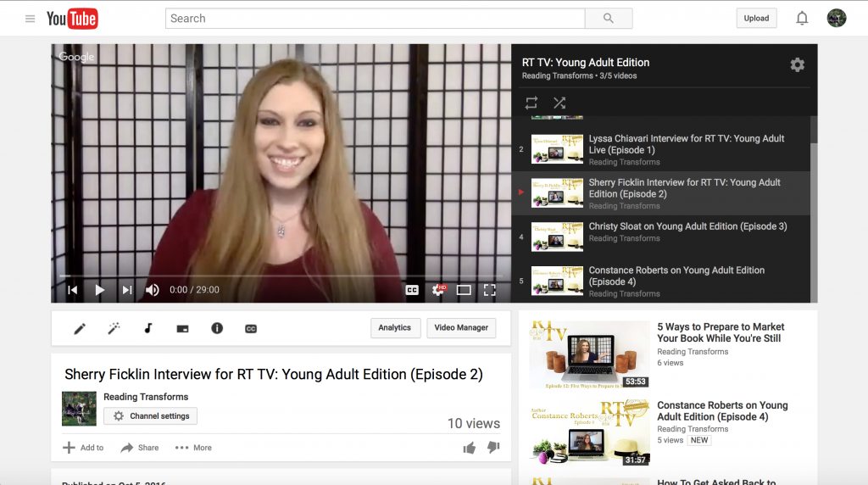
Task: Open the player quality settings gear
Action: point(437,290)
